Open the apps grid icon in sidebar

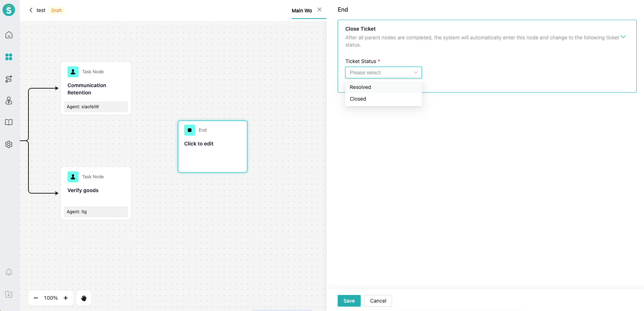(9, 57)
